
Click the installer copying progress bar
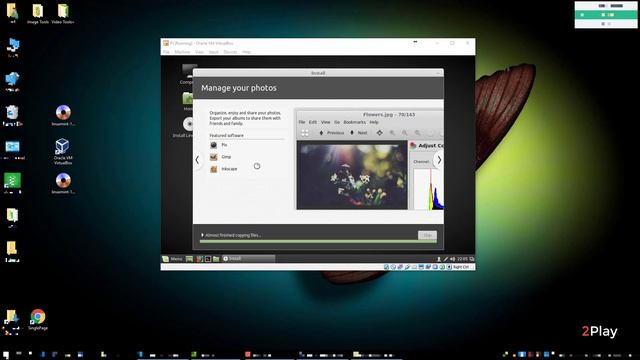click(318, 242)
